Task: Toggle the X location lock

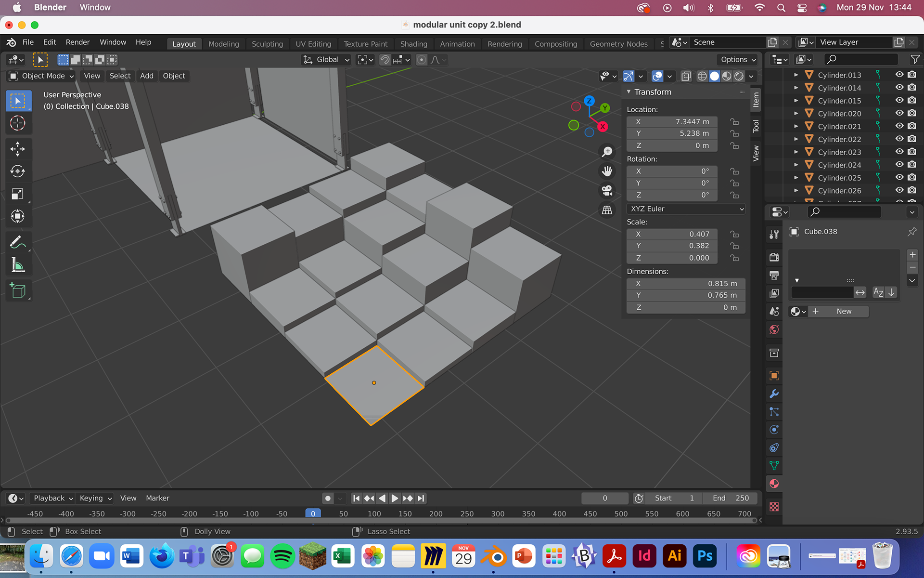Action: click(734, 122)
